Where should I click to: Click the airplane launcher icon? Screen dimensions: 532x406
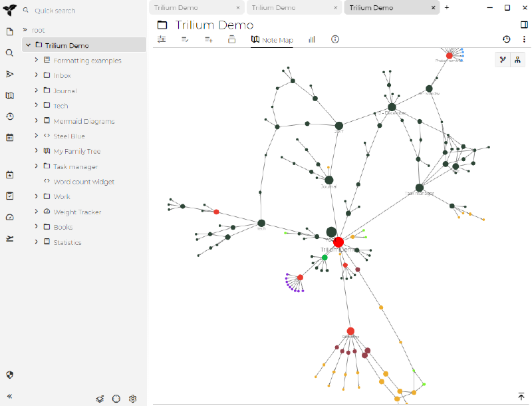pos(10,239)
